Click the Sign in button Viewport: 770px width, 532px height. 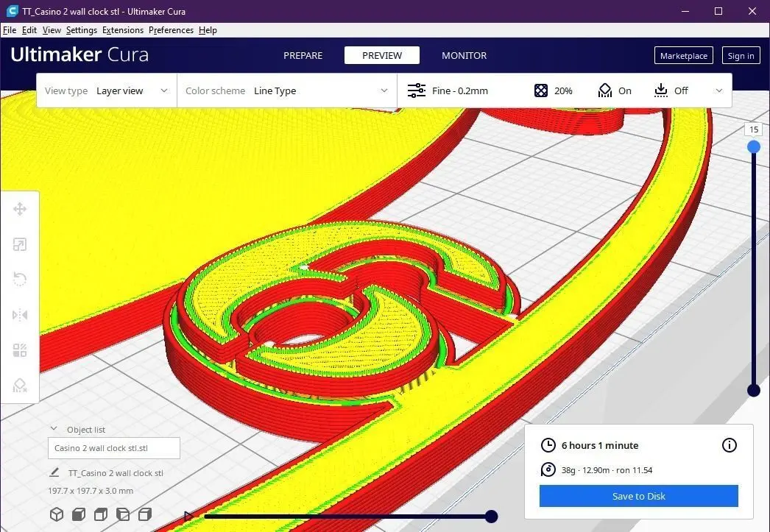pyautogui.click(x=741, y=55)
